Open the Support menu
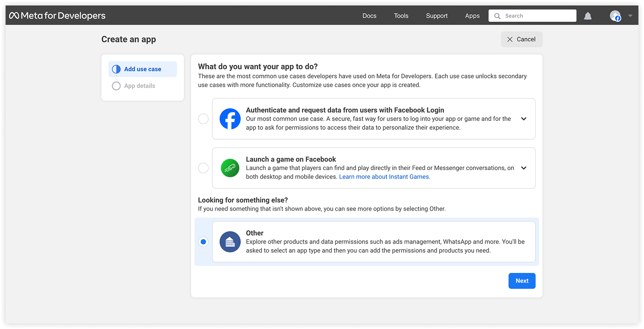Image resolution: width=644 pixels, height=329 pixels. [x=437, y=16]
